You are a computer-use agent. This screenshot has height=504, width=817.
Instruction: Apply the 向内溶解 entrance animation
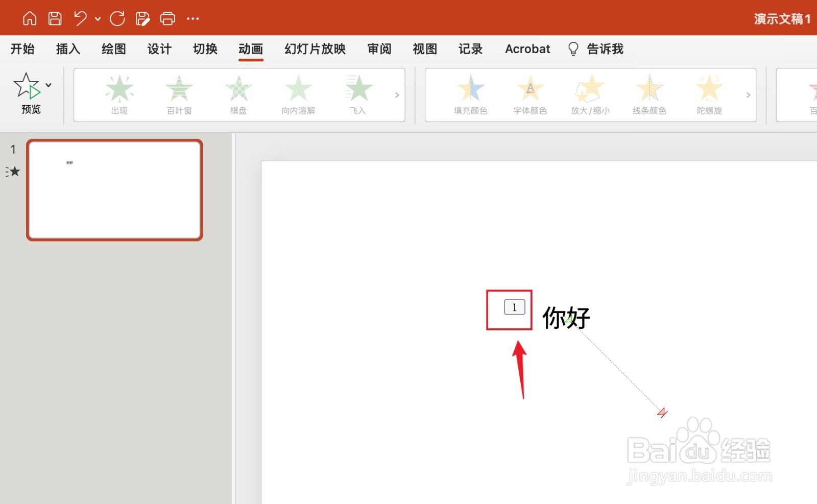point(298,95)
